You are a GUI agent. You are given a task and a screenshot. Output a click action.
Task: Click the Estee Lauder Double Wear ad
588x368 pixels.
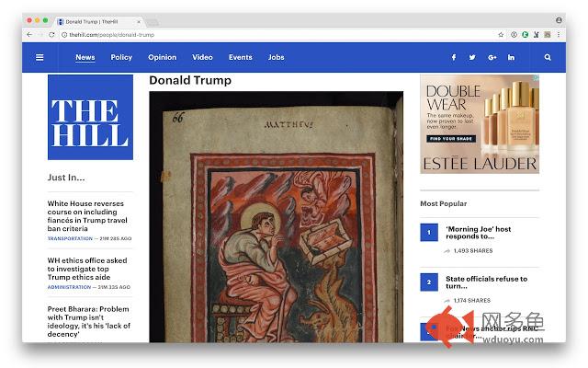point(480,124)
